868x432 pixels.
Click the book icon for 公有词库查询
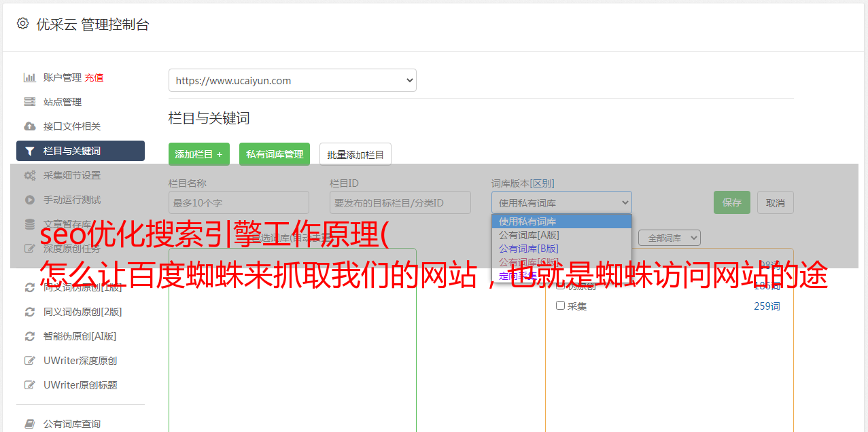(x=30, y=424)
